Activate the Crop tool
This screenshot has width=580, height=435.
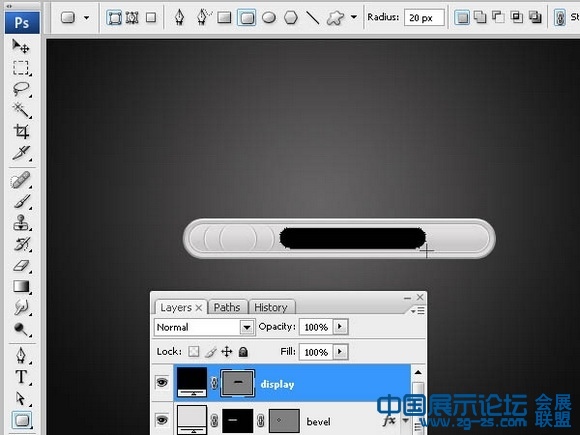click(21, 131)
